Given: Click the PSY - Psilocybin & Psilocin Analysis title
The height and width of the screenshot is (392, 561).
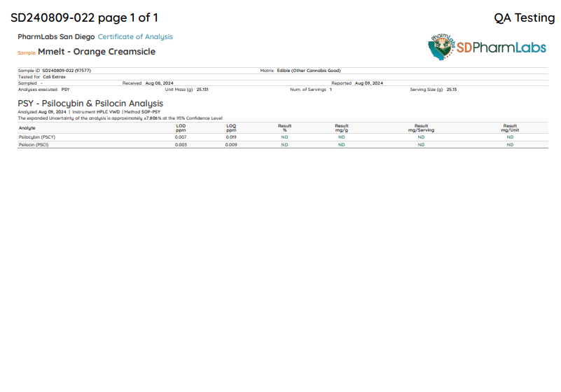Looking at the screenshot, I should 90,104.
